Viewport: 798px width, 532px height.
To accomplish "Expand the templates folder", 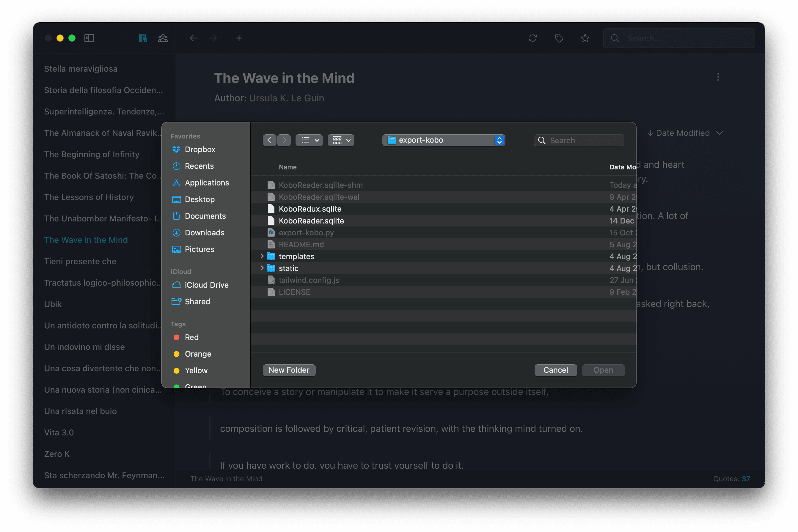I will click(262, 256).
